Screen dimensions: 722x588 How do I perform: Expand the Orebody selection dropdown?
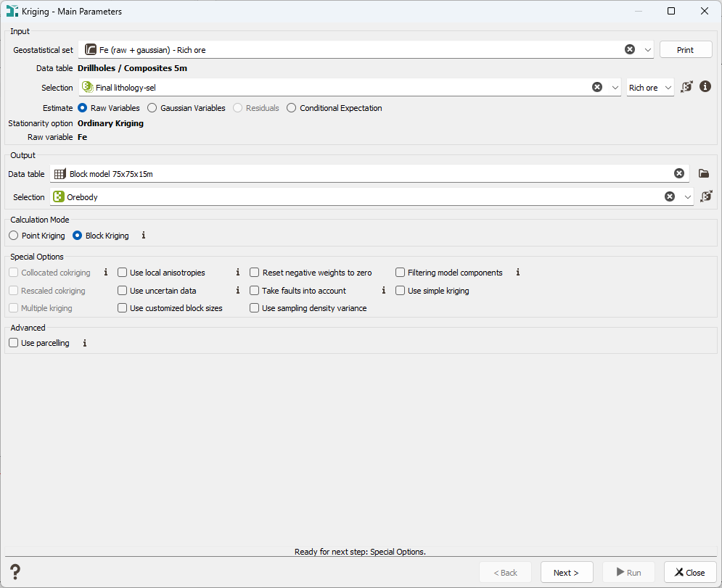(687, 197)
